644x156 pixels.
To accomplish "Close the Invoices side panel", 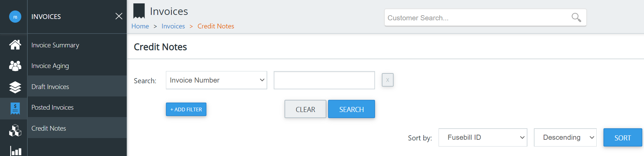I will (x=119, y=16).
